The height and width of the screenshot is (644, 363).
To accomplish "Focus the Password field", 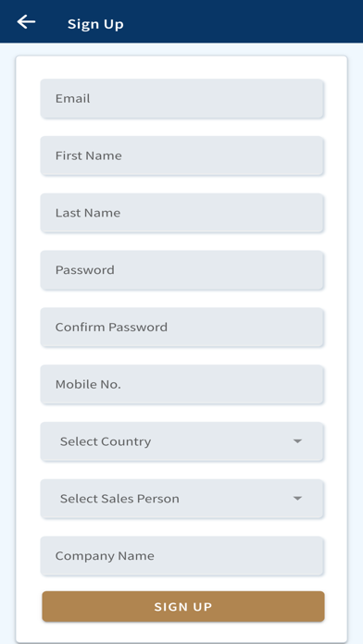I will [x=181, y=270].
